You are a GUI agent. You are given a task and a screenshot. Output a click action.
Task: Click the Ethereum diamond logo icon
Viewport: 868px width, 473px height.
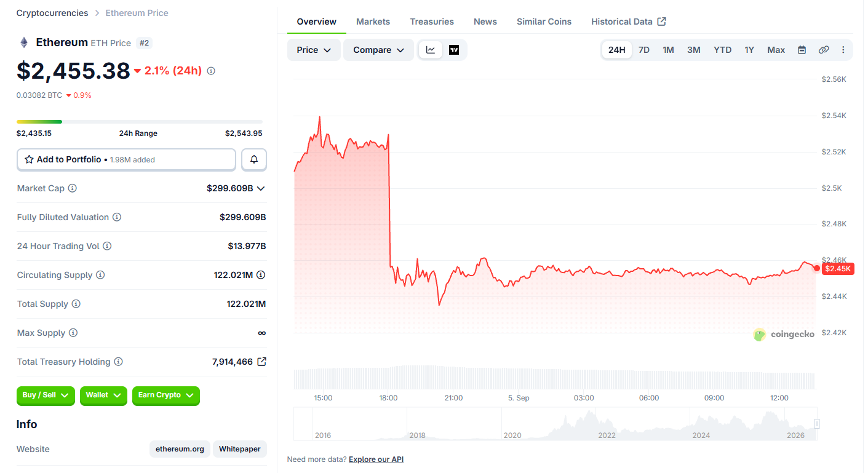(24, 42)
